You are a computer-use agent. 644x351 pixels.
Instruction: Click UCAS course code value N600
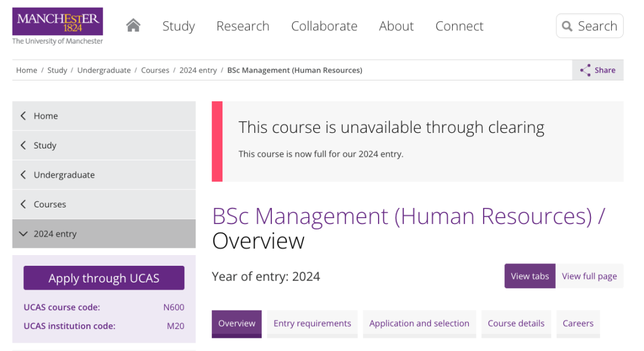click(x=174, y=307)
